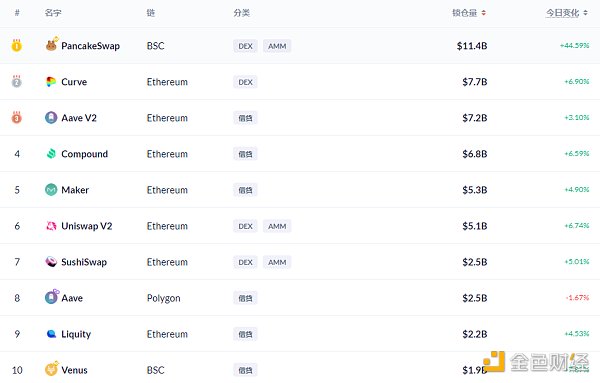Viewport: 600px width, 383px height.
Task: Sort by 锁仓量 column arrows
Action: [484, 13]
